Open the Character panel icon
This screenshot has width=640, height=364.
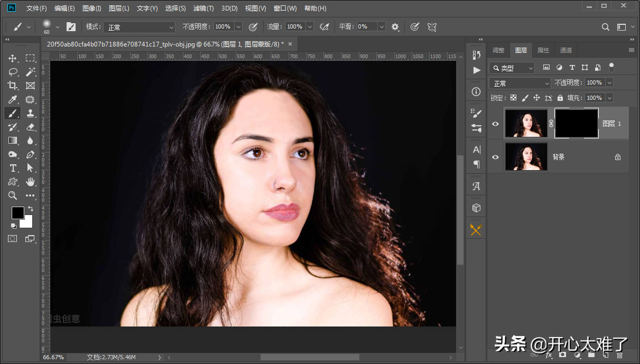tap(476, 150)
